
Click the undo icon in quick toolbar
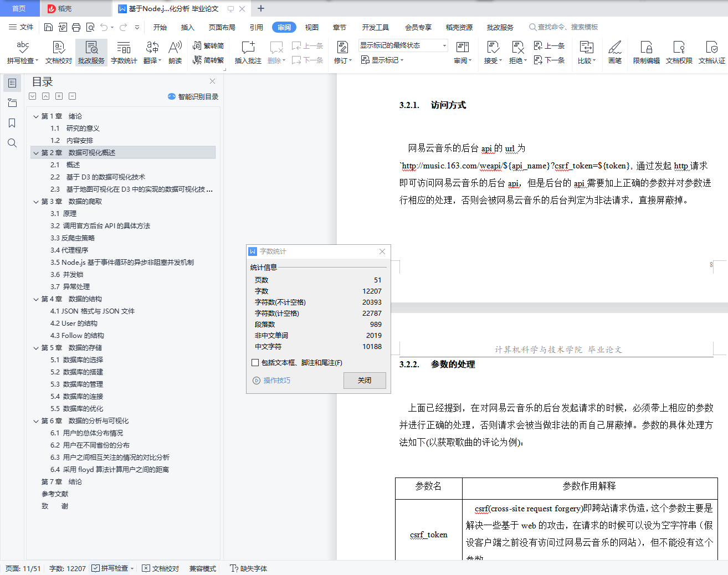(x=104, y=27)
